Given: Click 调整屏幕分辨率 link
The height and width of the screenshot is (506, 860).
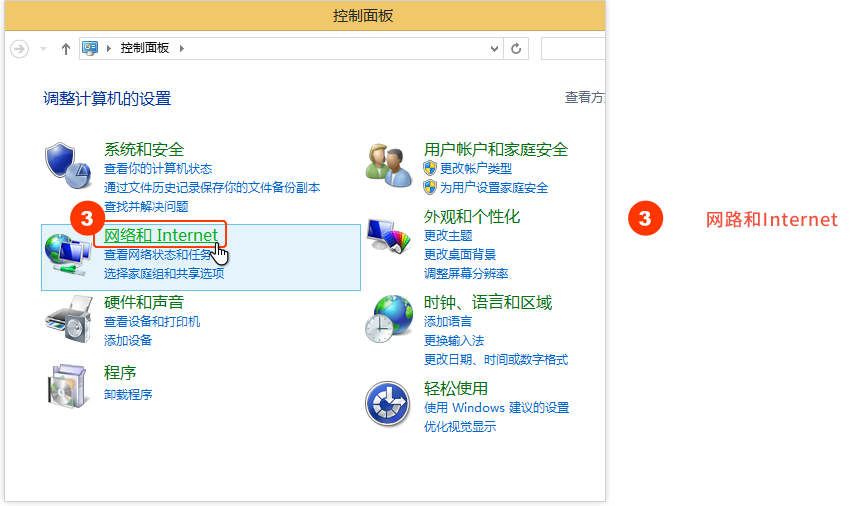Looking at the screenshot, I should [x=466, y=273].
